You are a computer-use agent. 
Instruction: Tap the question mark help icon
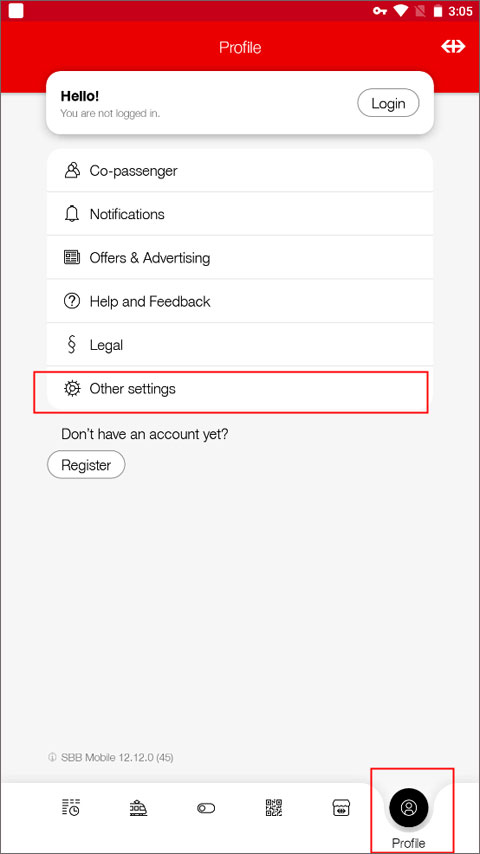(x=71, y=301)
